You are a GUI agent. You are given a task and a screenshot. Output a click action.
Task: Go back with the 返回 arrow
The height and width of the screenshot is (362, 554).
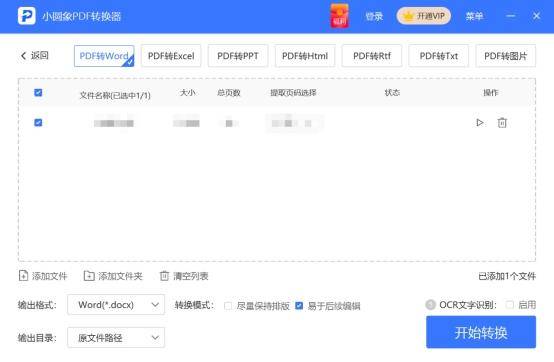[34, 55]
